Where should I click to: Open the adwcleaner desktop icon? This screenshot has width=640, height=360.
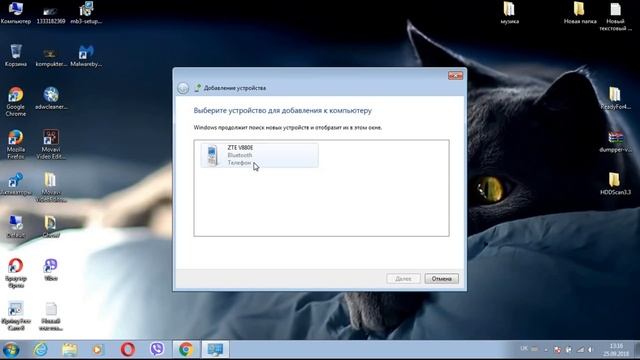click(51, 99)
